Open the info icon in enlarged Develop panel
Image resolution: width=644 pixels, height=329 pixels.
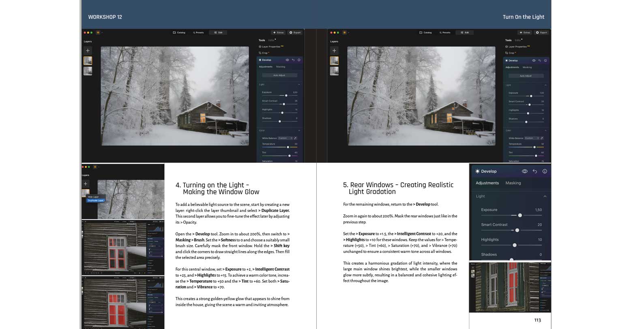tap(545, 171)
